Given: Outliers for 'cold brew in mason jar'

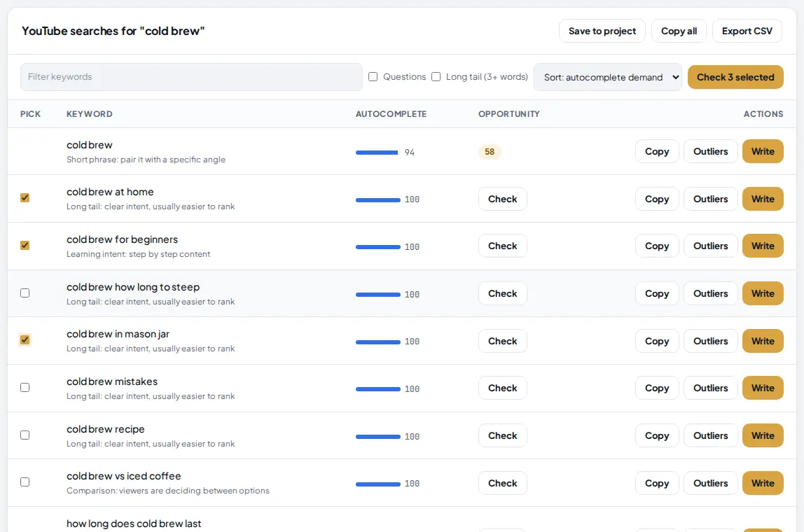Looking at the screenshot, I should (x=710, y=341).
